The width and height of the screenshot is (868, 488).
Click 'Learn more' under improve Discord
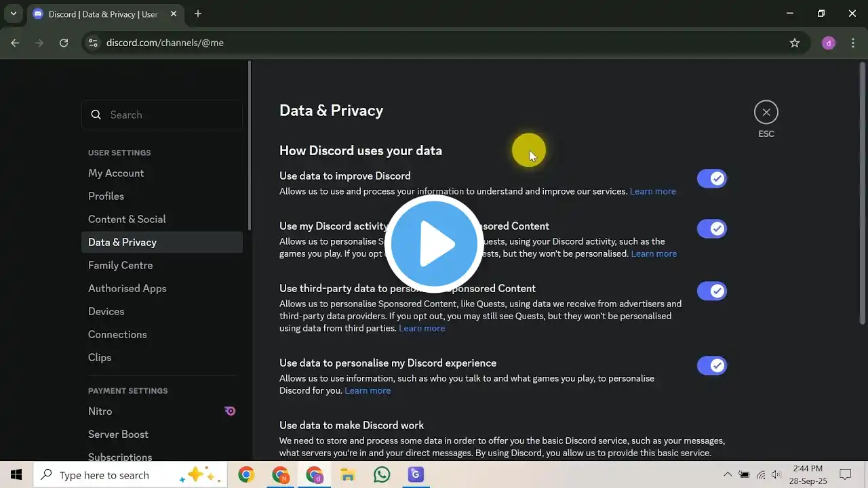click(x=652, y=192)
